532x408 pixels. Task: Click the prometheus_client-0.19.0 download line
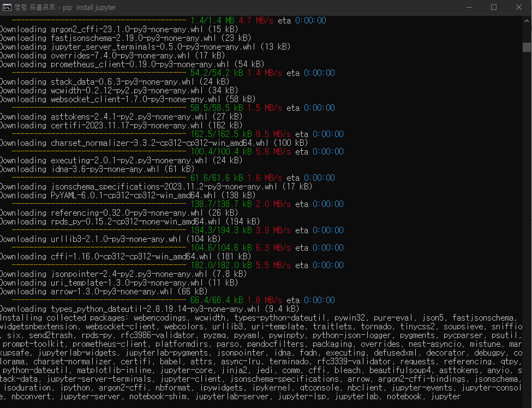click(x=132, y=64)
